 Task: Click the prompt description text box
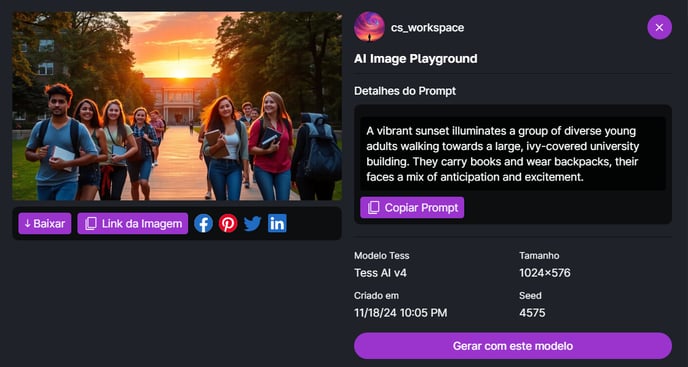click(512, 154)
